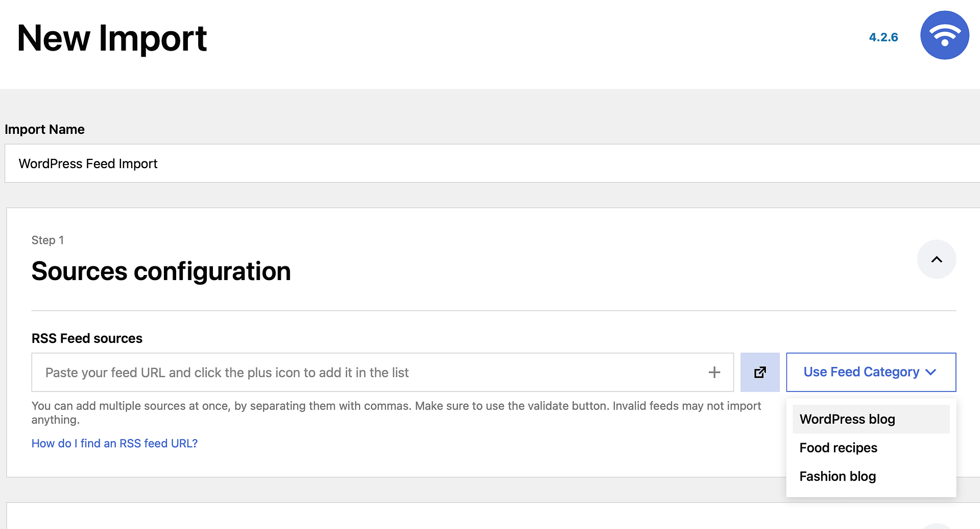980x529 pixels.
Task: Select WordPress blog from the category list
Action: click(x=871, y=419)
